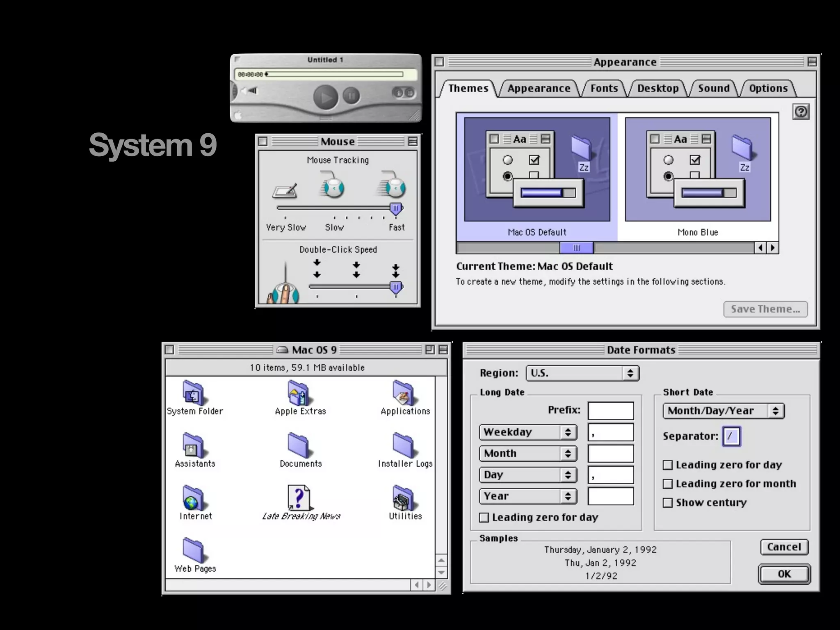Switch to the Themes tab
This screenshot has width=840, height=630.
pos(468,88)
